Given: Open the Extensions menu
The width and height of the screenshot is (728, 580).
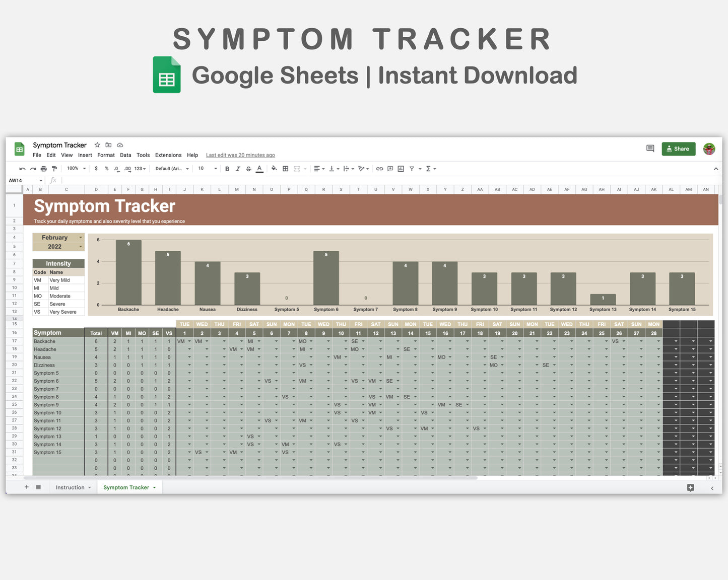Looking at the screenshot, I should click(168, 155).
